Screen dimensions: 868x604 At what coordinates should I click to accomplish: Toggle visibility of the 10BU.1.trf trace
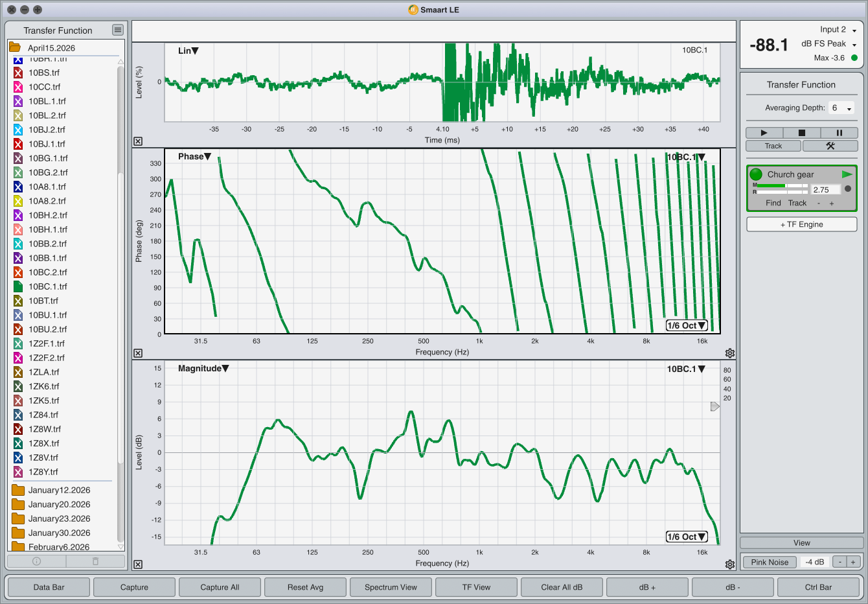tap(18, 315)
